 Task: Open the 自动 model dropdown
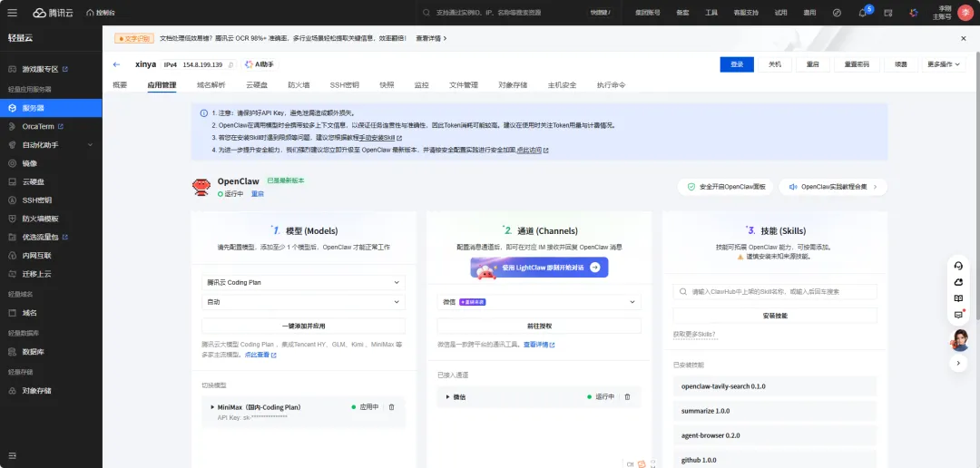[x=303, y=302]
